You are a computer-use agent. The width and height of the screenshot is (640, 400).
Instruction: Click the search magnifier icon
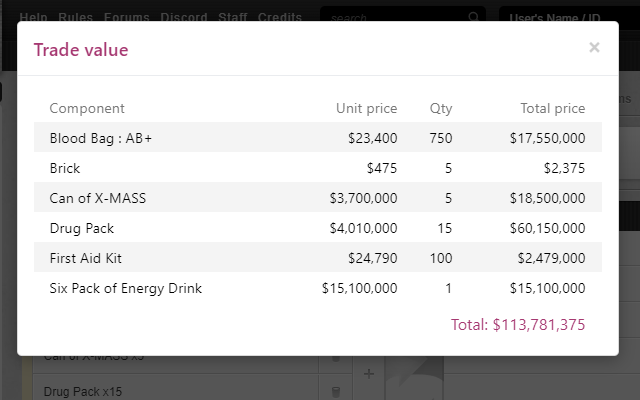pos(474,18)
